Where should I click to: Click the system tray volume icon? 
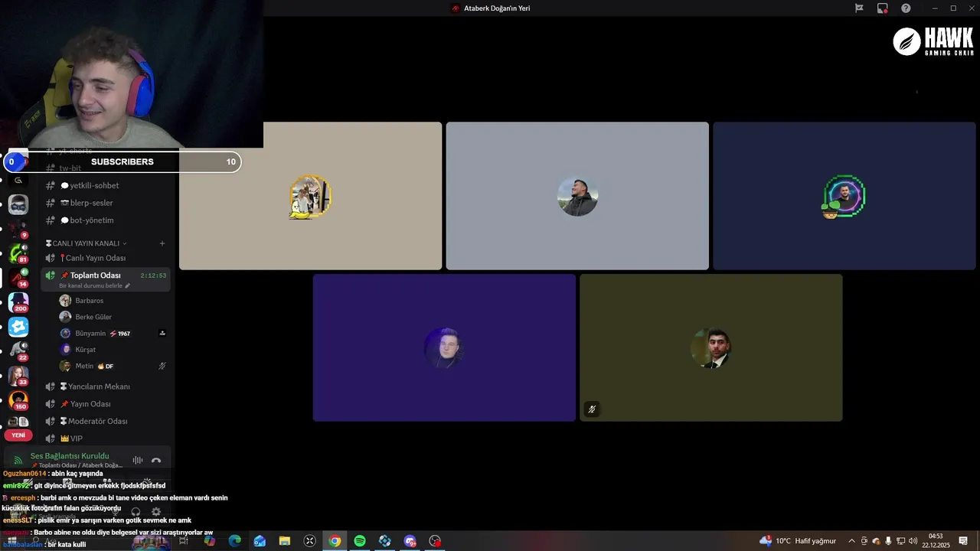[x=913, y=541]
